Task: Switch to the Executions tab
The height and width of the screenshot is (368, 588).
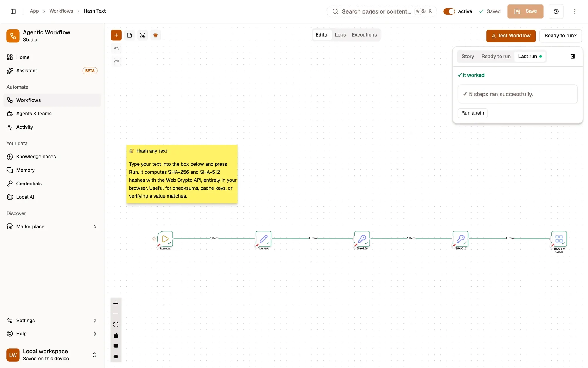Action: pyautogui.click(x=364, y=35)
